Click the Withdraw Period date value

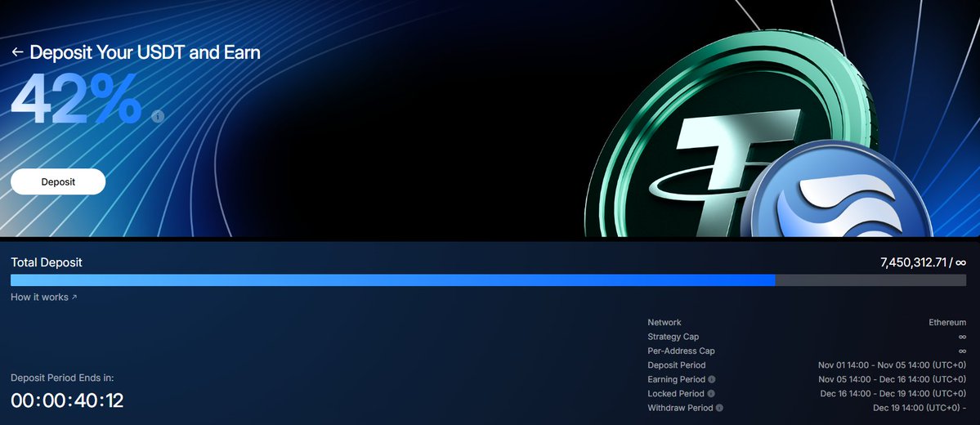920,408
